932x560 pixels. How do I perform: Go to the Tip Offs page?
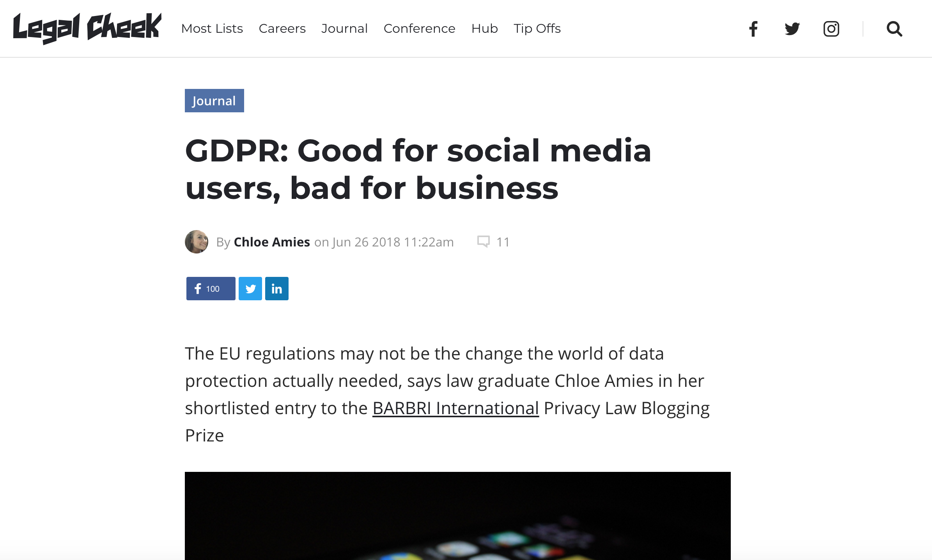click(x=537, y=28)
